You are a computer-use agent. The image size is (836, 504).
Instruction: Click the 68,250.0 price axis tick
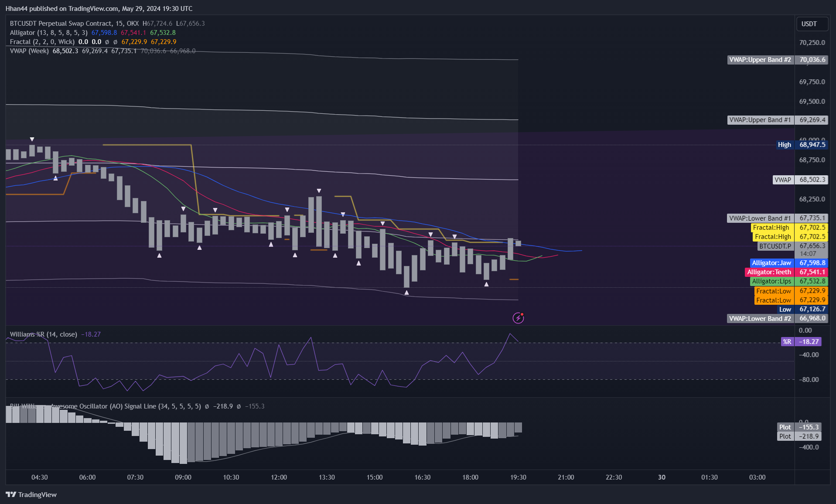pyautogui.click(x=812, y=199)
